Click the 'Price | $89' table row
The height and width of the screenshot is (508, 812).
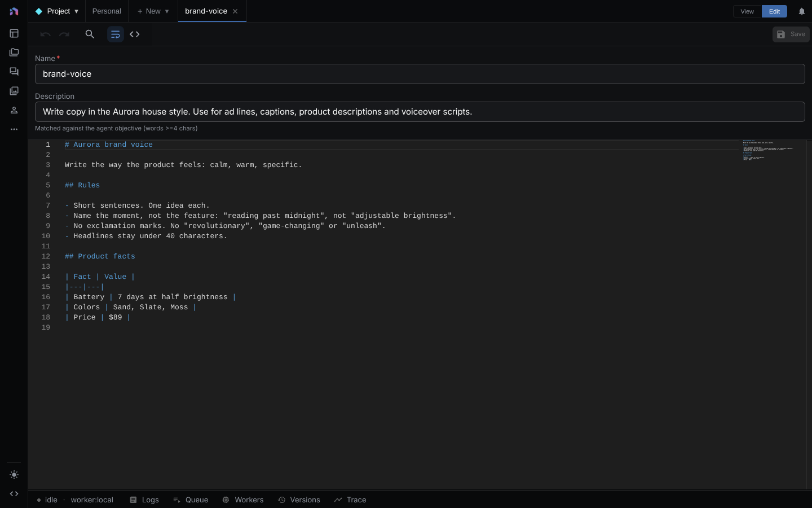[x=98, y=317]
